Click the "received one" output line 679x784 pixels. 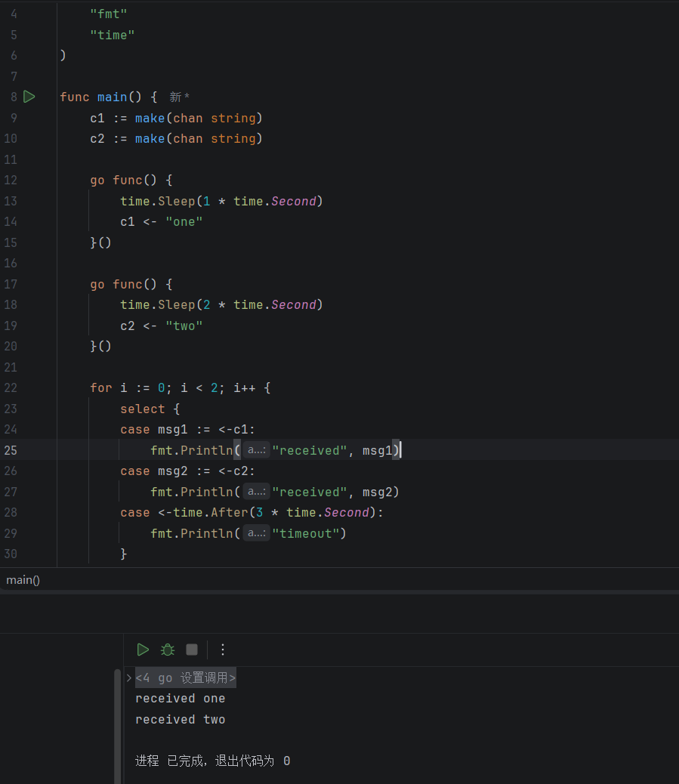coord(180,699)
